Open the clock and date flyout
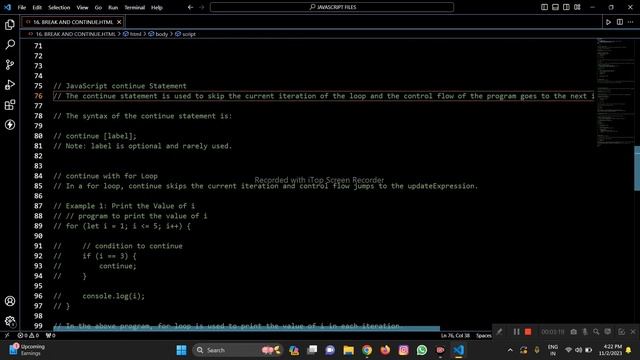Image resolution: width=640 pixels, height=360 pixels. click(x=611, y=350)
